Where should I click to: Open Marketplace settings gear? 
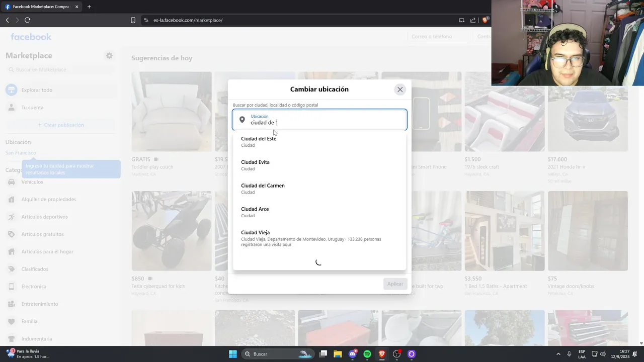[109, 56]
